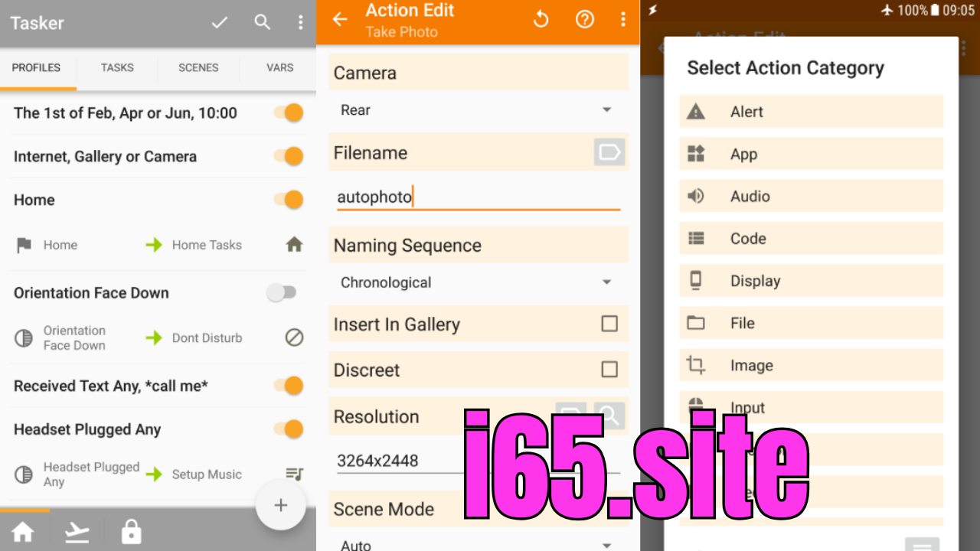The height and width of the screenshot is (551, 980).
Task: Switch to the TASKS tab
Action: click(117, 67)
